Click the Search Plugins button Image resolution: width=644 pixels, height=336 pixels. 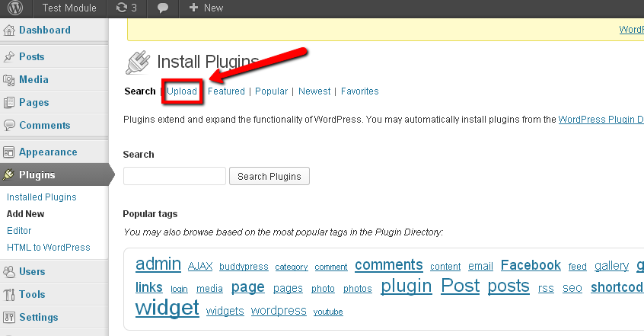click(x=269, y=176)
